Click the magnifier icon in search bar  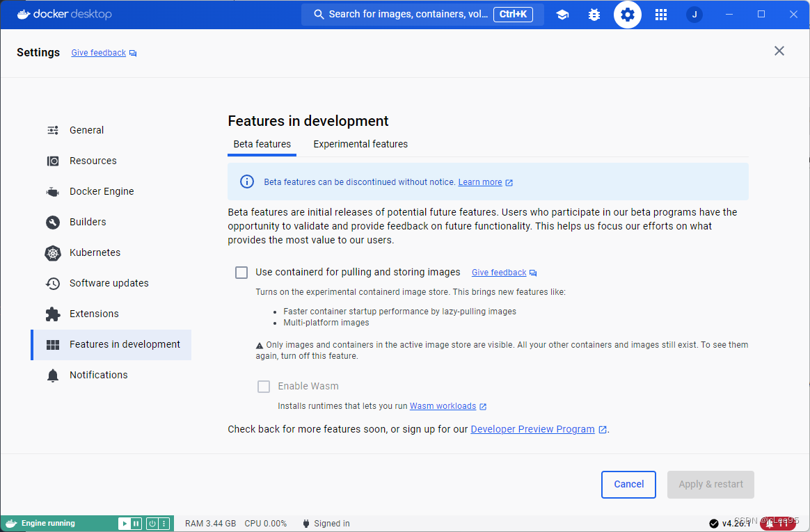click(x=319, y=14)
